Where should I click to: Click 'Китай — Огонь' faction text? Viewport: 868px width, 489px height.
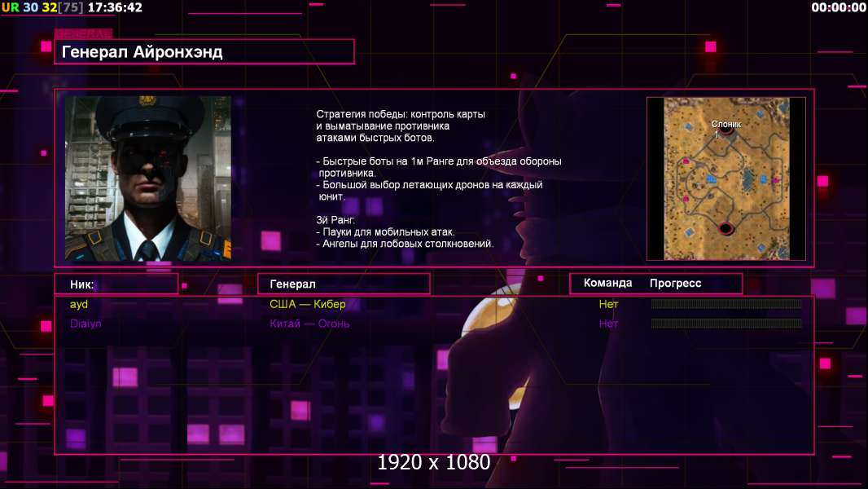pos(309,324)
